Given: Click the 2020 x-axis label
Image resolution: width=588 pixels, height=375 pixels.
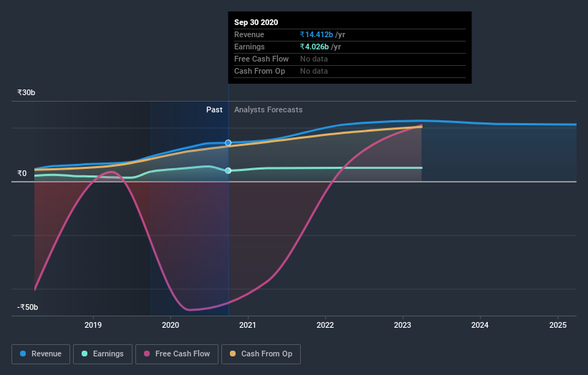Looking at the screenshot, I should click(x=170, y=325).
